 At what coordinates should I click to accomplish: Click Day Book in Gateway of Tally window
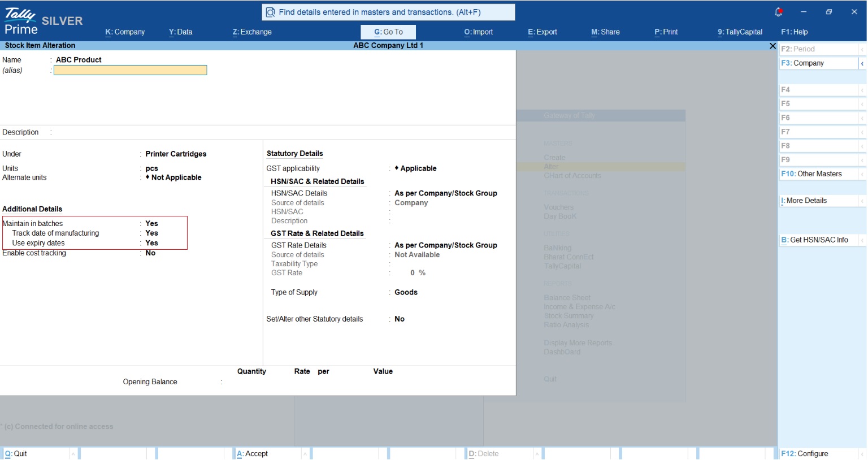pos(560,216)
